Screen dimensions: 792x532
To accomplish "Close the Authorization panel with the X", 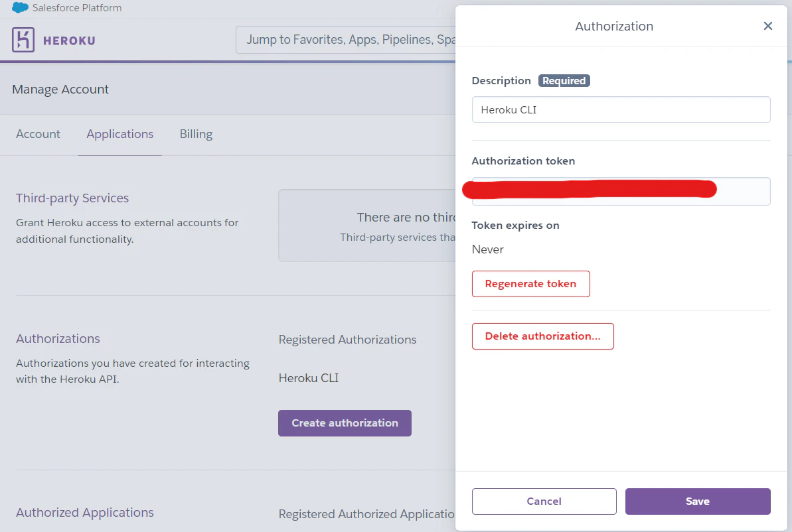I will click(x=767, y=26).
